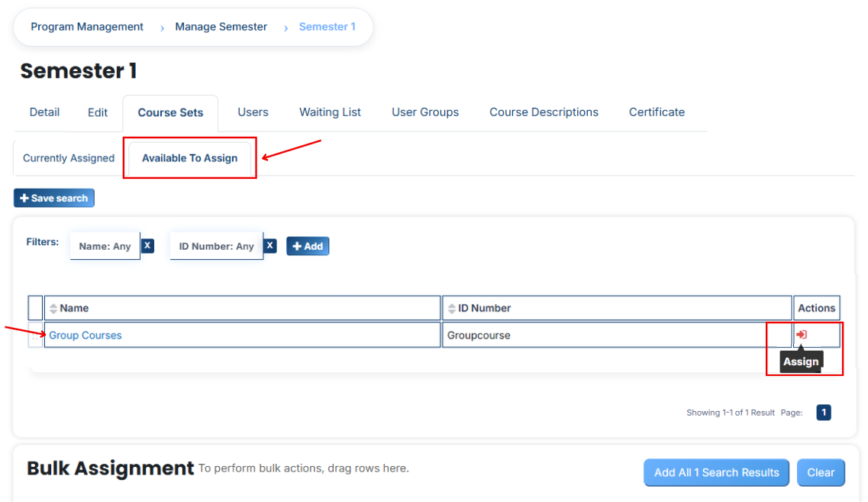Click the Showing 1-1 of 1 Result text
Screen dimensions: 868x502
pyautogui.click(x=730, y=413)
